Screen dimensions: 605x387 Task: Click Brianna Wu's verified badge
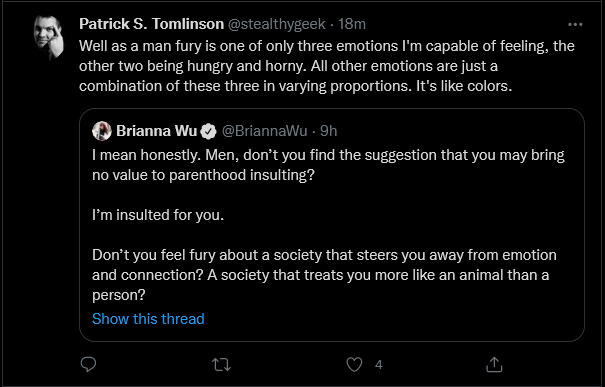click(209, 132)
